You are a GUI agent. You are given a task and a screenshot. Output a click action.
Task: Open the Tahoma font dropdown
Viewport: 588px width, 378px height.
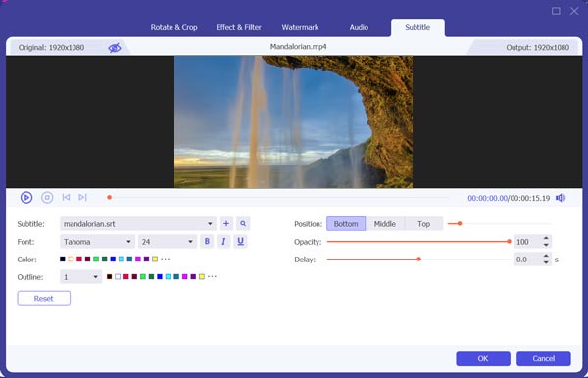[x=97, y=242]
